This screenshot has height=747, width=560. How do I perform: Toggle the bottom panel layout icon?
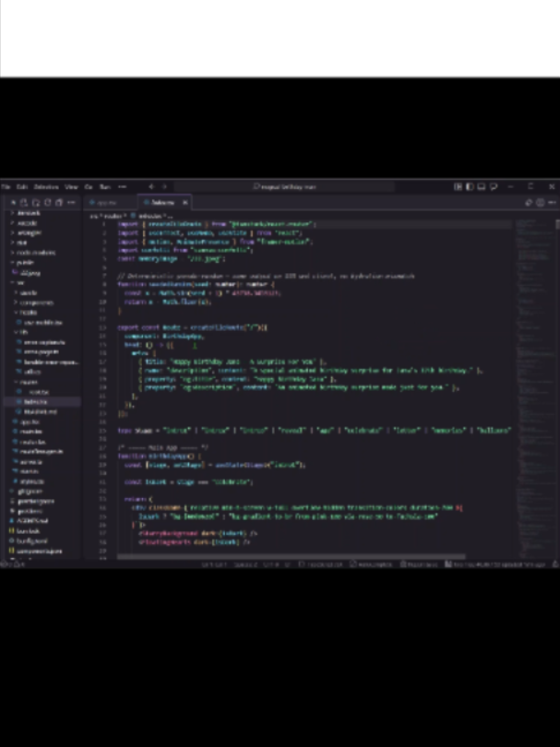click(x=482, y=186)
